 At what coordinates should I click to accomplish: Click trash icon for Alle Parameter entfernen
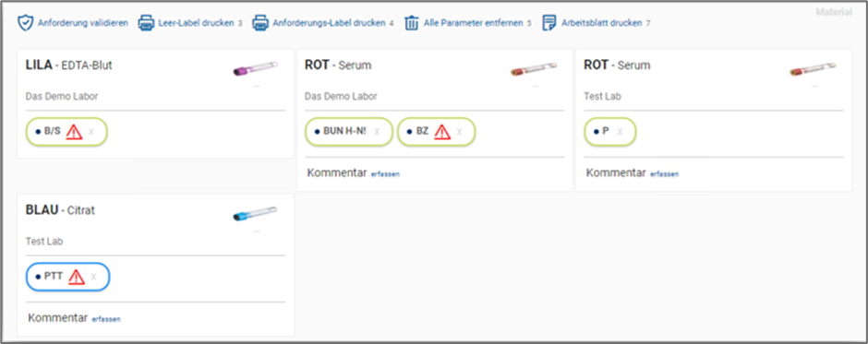[411, 23]
